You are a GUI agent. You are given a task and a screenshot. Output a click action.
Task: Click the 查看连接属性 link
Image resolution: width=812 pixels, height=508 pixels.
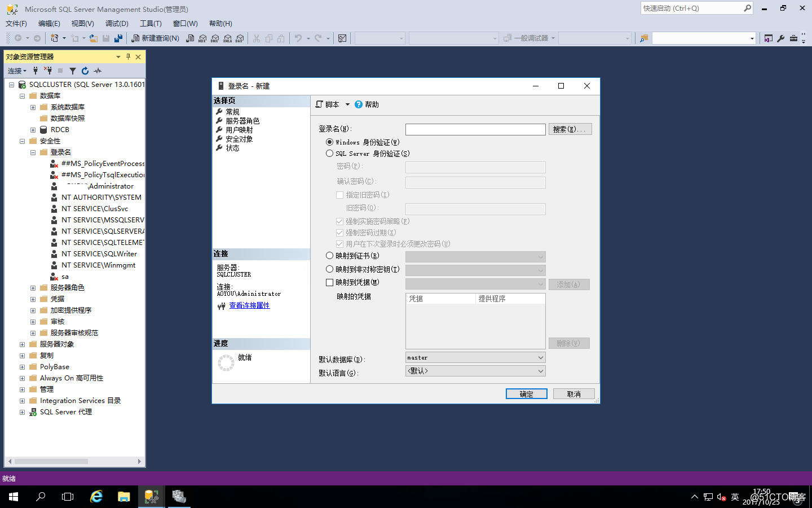pyautogui.click(x=249, y=305)
